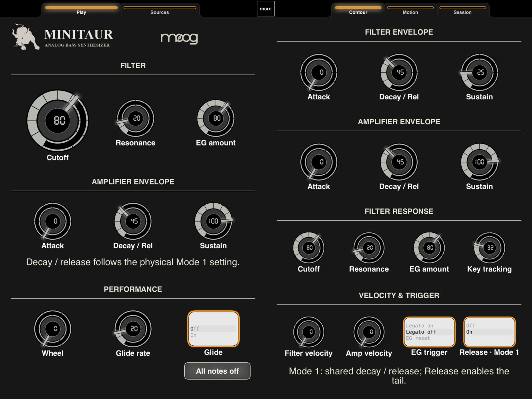This screenshot has width=532, height=399.
Task: Select Off in the Glide selector
Action: pos(213,329)
